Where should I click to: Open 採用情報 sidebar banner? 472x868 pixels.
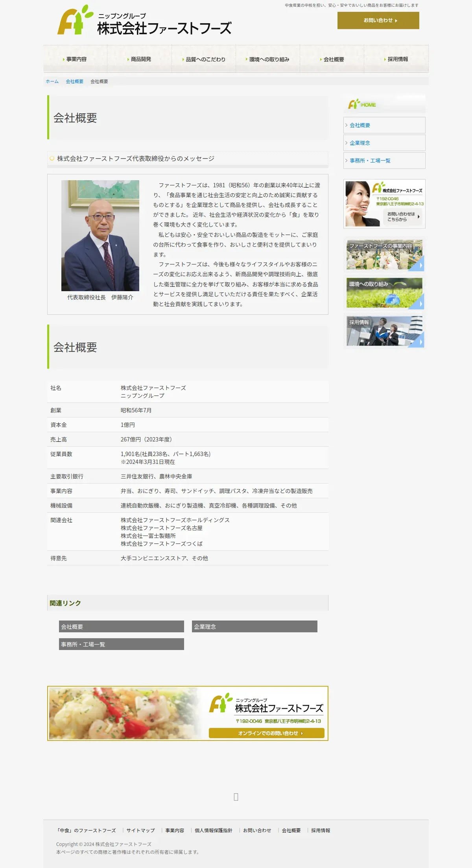click(x=385, y=331)
